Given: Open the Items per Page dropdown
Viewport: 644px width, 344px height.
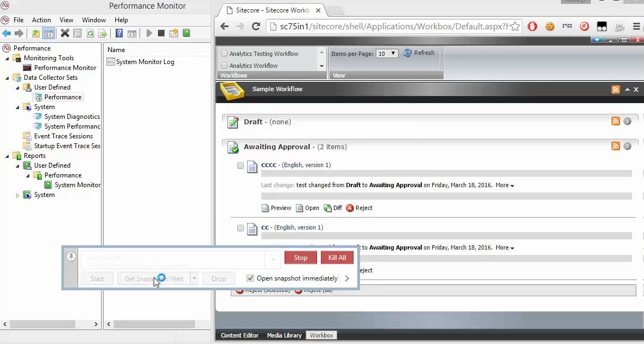Looking at the screenshot, I should coord(387,53).
